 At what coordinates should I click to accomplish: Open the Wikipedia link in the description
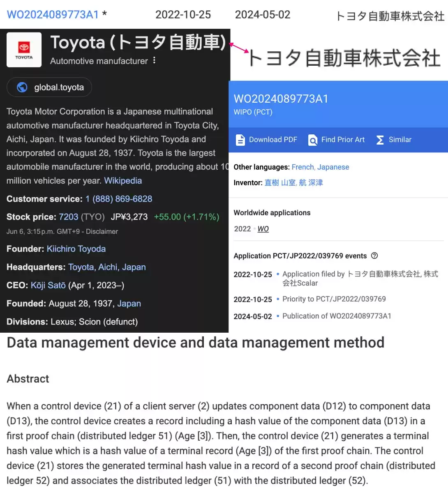(123, 181)
